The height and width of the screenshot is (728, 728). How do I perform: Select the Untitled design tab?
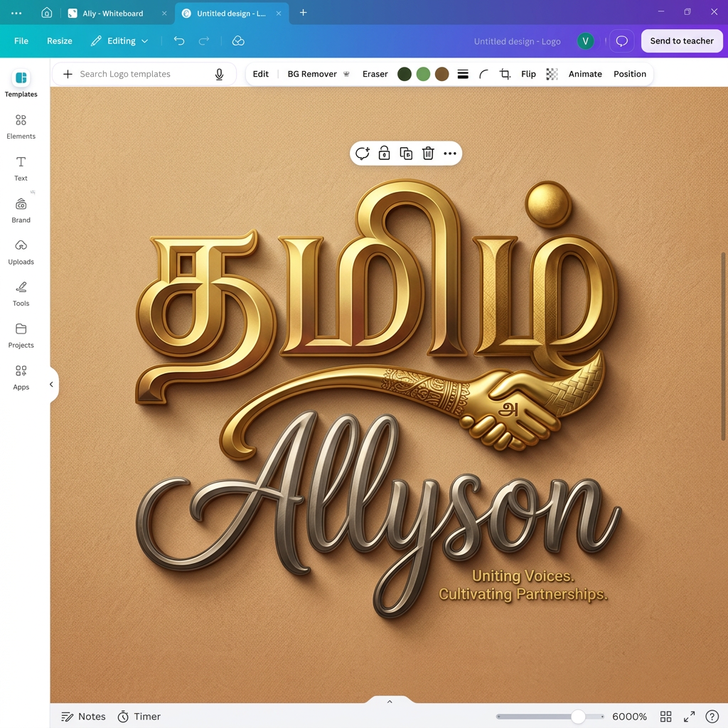coord(231,13)
